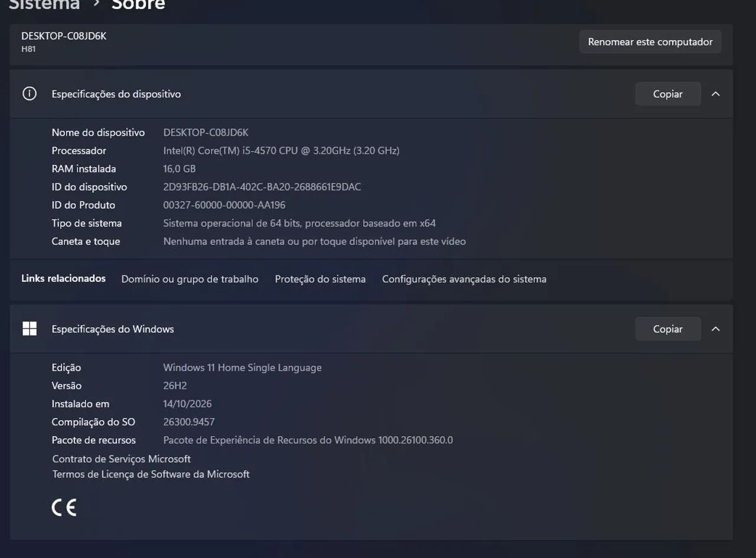Open Configurações avançadas do sistema link

[464, 279]
